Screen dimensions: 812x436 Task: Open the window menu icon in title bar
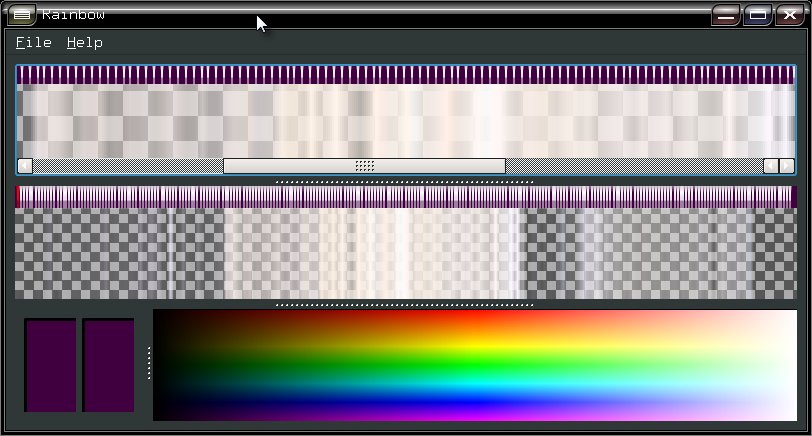[x=22, y=15]
